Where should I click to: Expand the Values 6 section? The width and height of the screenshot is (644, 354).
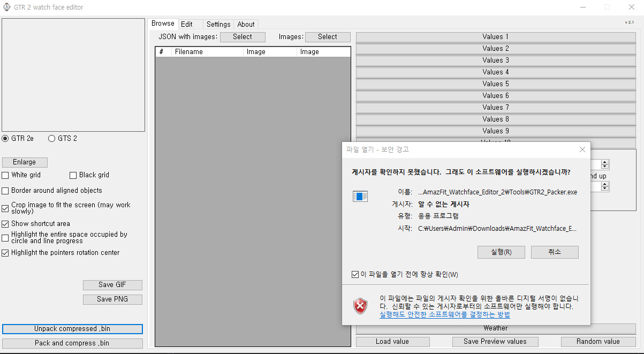496,96
